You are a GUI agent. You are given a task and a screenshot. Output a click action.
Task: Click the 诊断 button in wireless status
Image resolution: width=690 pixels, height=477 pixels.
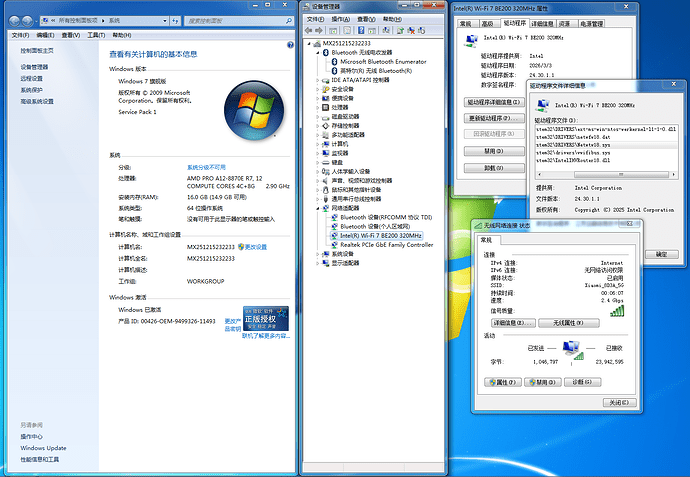coord(582,382)
